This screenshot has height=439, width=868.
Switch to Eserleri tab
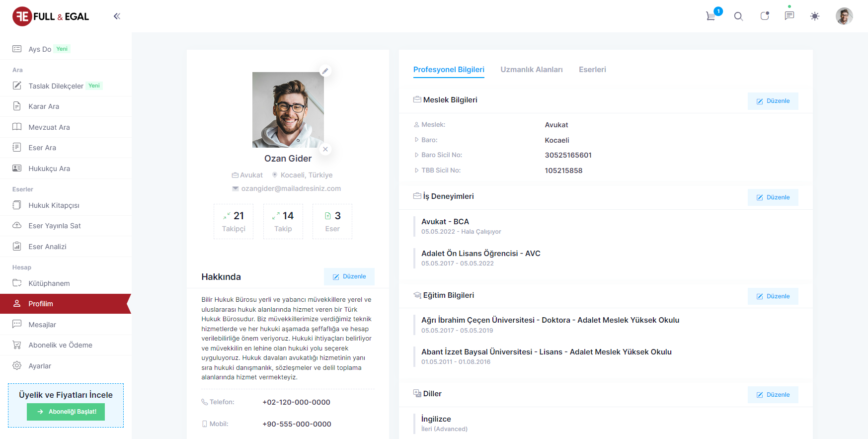592,70
